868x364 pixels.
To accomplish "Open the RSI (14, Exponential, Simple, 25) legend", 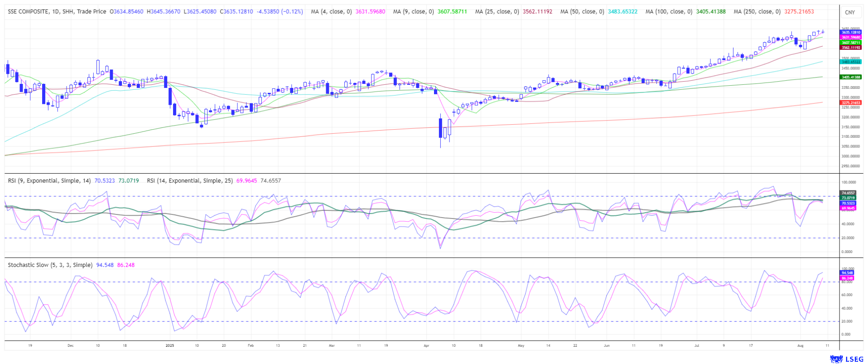I will [189, 180].
